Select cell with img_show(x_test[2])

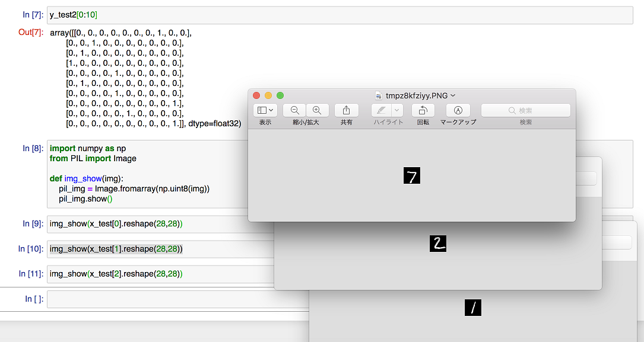tap(148, 274)
